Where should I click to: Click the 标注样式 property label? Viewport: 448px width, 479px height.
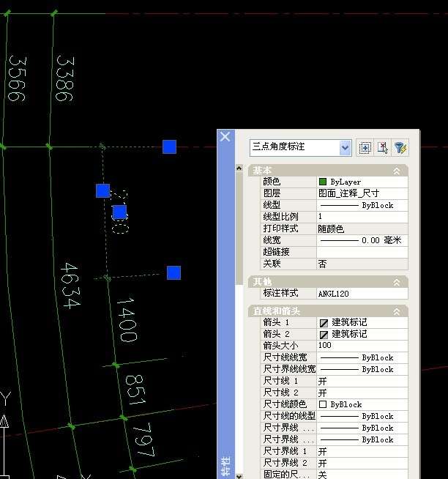280,294
